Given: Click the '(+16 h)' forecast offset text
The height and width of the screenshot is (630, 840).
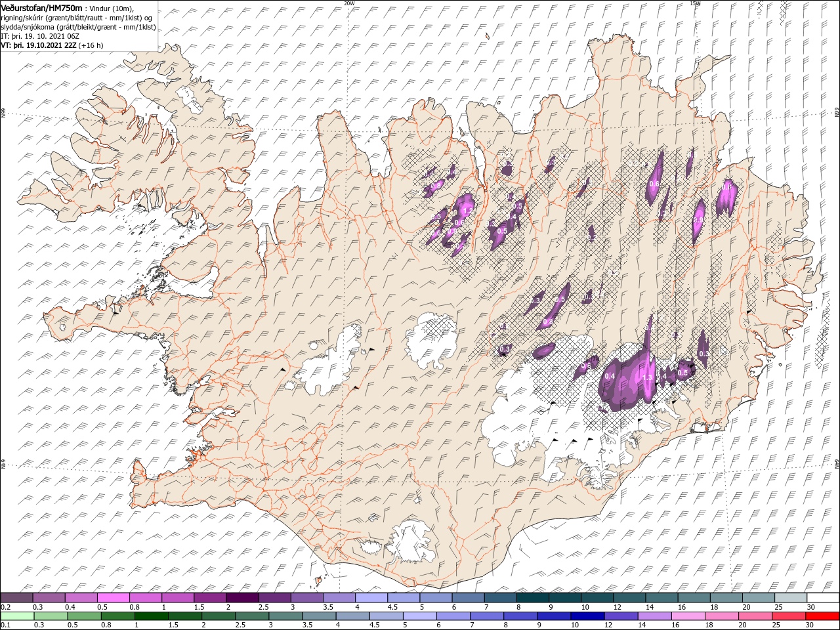Looking at the screenshot, I should pyautogui.click(x=91, y=45).
